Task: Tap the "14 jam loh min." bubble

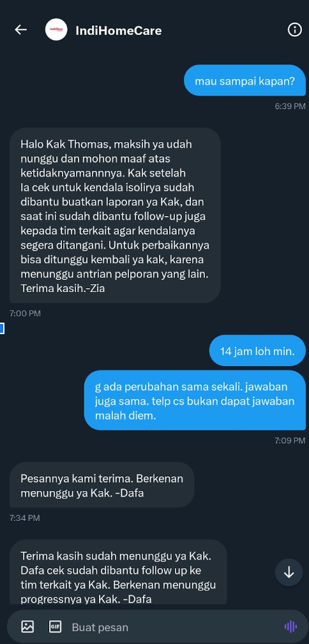Action: 257,351
